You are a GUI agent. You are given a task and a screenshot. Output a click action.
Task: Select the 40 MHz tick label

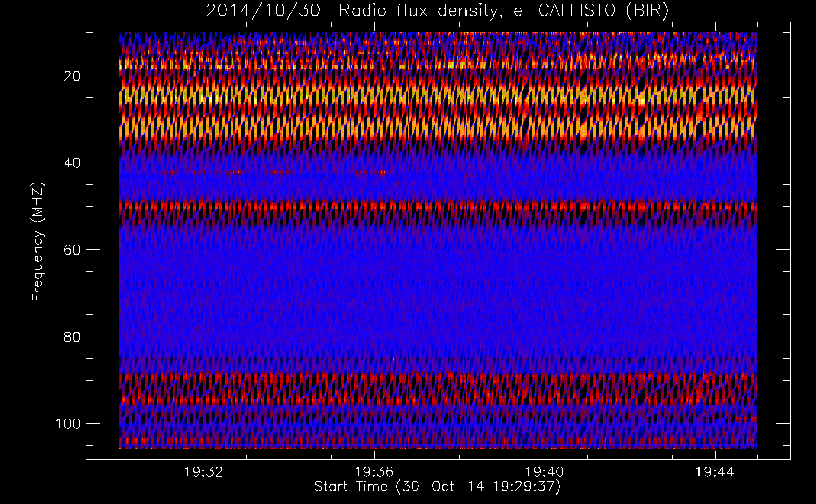point(73,163)
